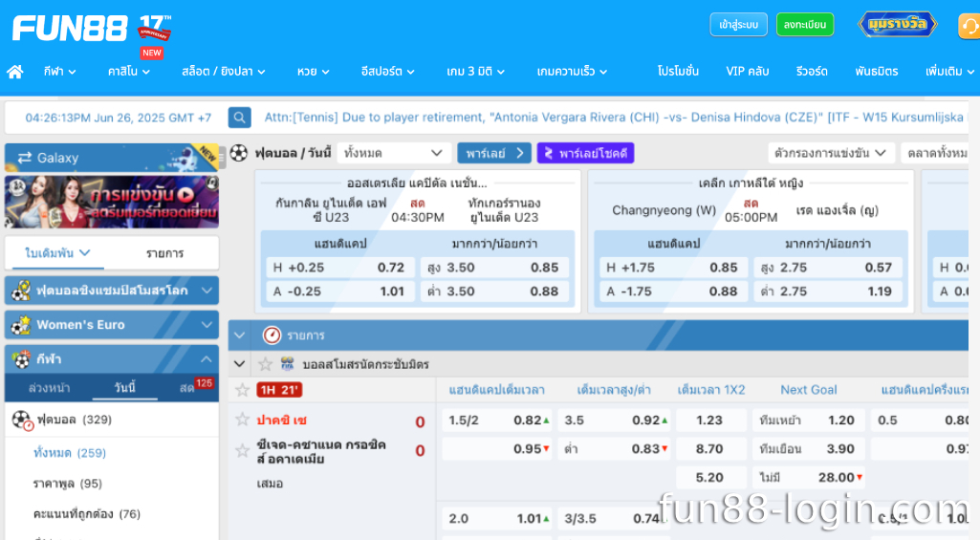Click the green ลงทะเบียน register button
Screen dimensions: 980x540
pyautogui.click(x=805, y=25)
